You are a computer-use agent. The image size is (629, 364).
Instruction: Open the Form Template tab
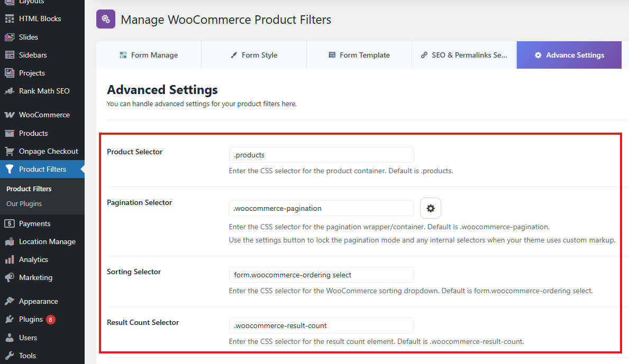(x=359, y=55)
